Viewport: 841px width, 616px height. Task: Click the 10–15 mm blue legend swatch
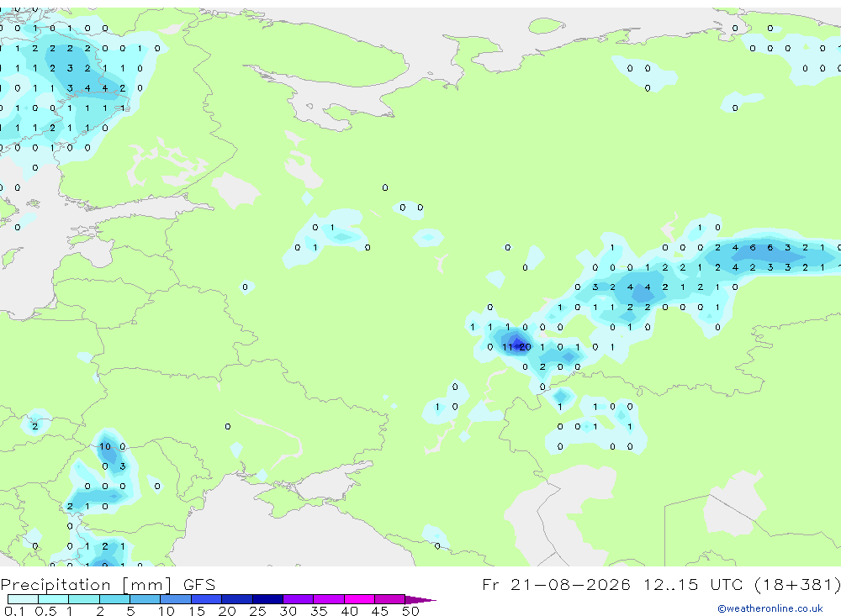point(176,599)
